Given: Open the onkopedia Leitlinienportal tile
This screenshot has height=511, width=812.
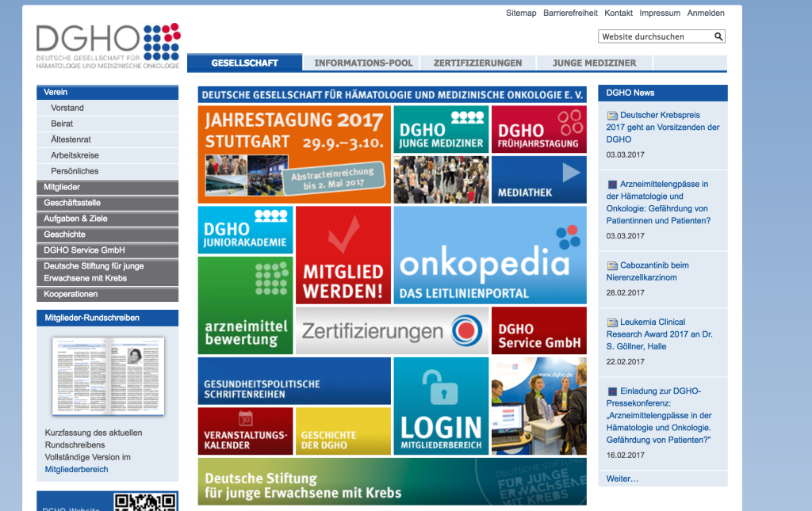Looking at the screenshot, I should click(489, 255).
